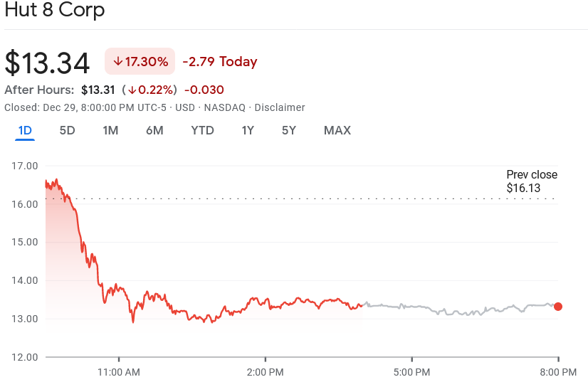
Task: Open the Disclaimer link
Action: [x=280, y=107]
